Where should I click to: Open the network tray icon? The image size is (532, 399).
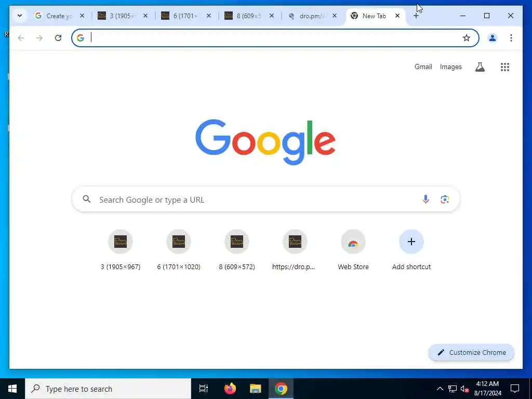(x=453, y=389)
